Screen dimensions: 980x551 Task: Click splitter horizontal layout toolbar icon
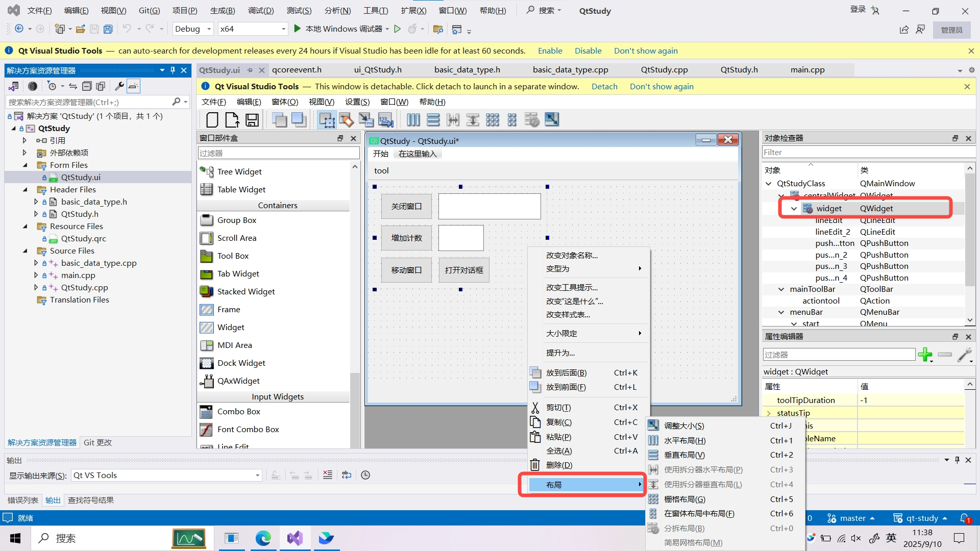pyautogui.click(x=453, y=120)
